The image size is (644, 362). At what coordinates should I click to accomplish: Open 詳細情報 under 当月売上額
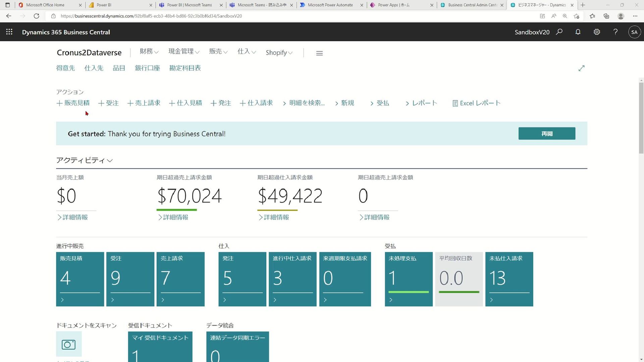[x=72, y=217]
